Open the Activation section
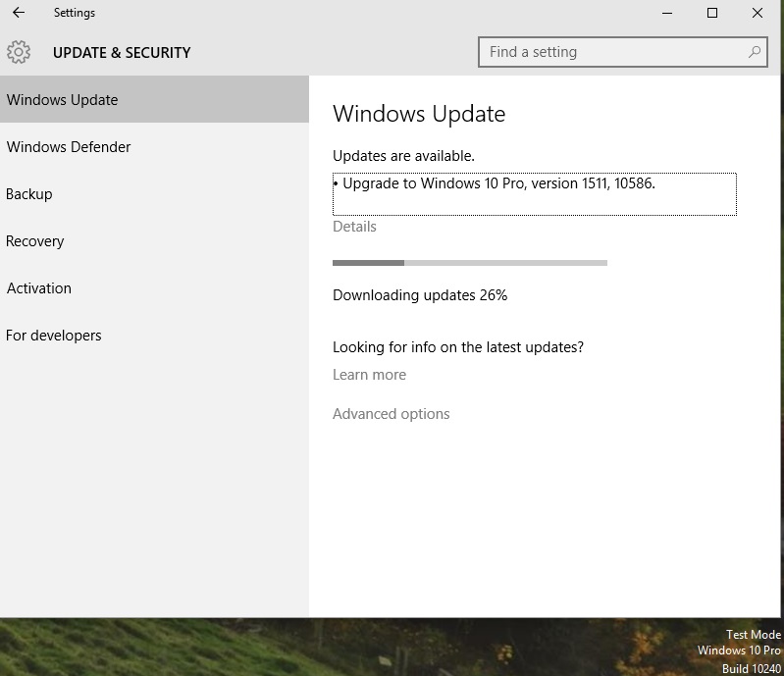Viewport: 784px width, 676px height. 154,288
